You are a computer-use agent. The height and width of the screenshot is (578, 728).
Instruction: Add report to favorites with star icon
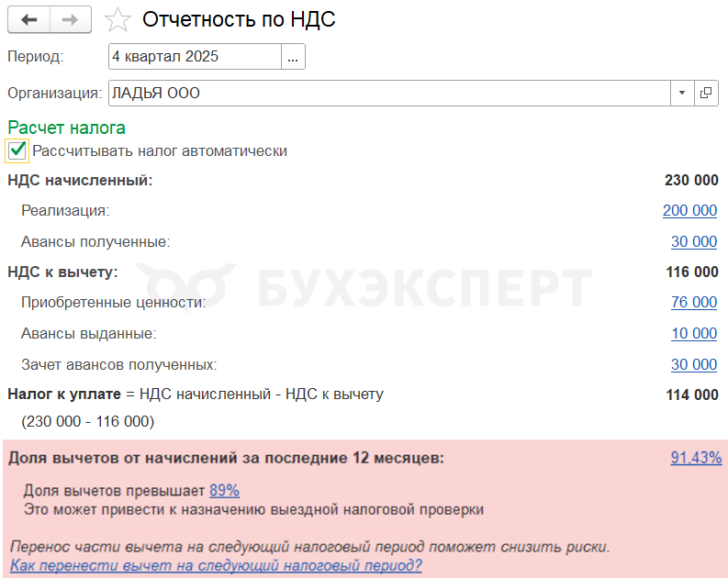(118, 19)
